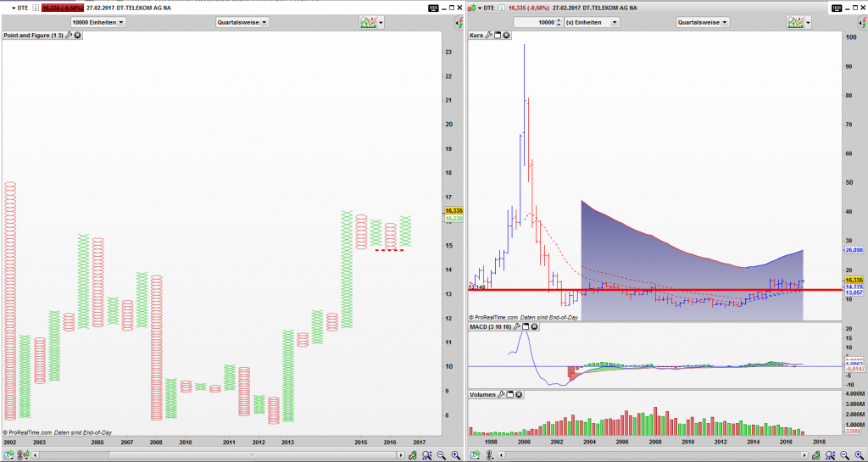Click the left chart's scrollbar right arrow
868x462 pixels.
[401, 455]
